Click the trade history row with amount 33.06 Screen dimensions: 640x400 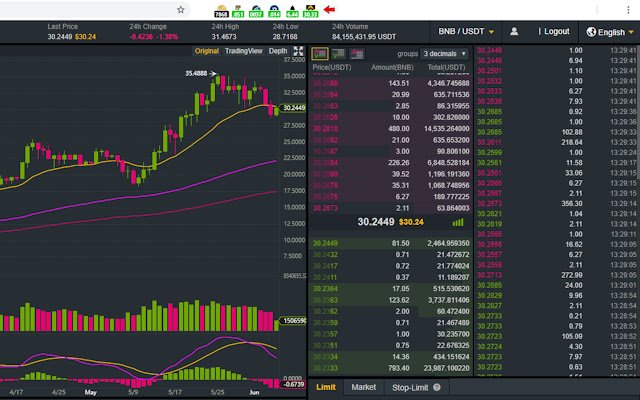[x=556, y=173]
